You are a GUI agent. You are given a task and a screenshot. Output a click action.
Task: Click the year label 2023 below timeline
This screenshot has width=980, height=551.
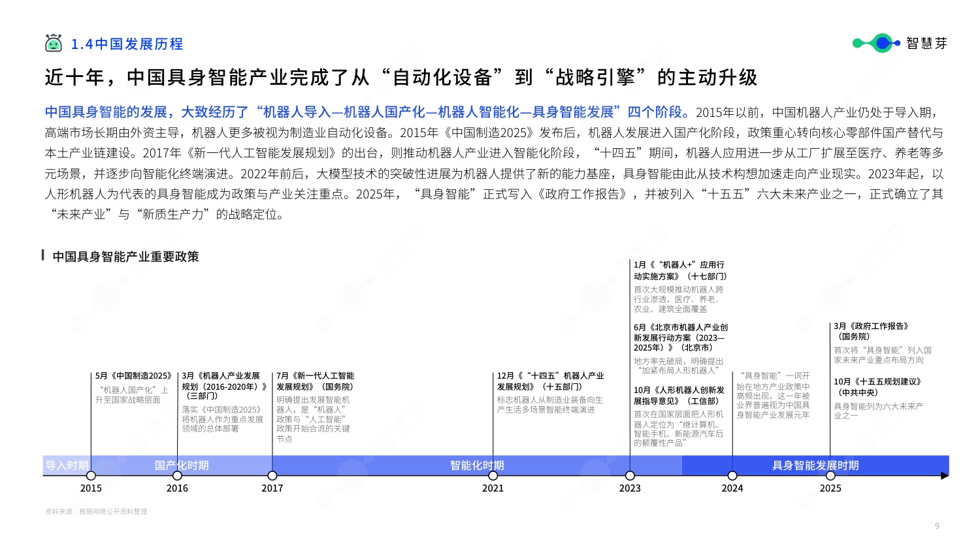tap(630, 488)
